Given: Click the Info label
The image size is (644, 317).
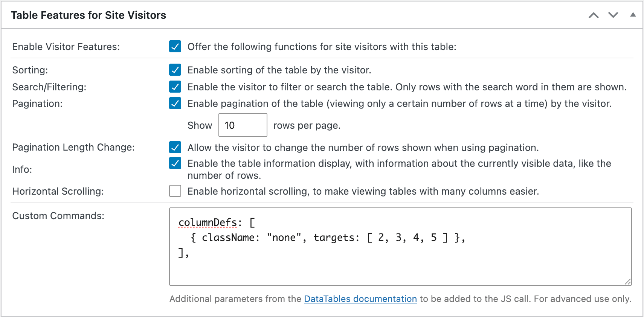Looking at the screenshot, I should tap(22, 169).
